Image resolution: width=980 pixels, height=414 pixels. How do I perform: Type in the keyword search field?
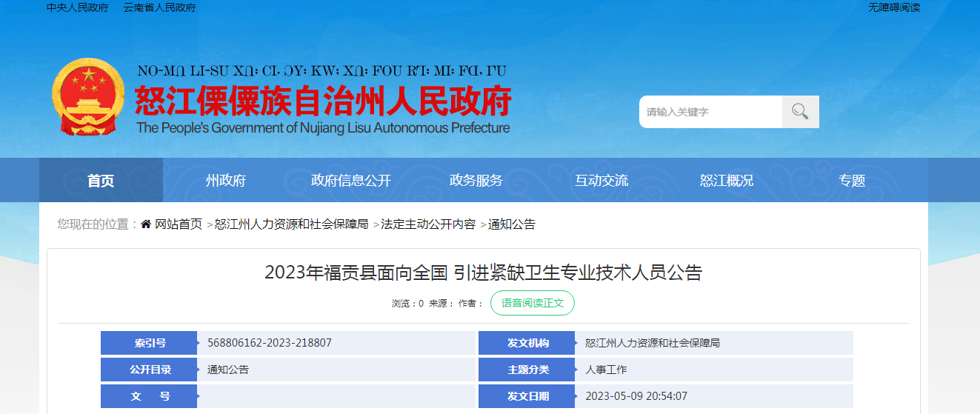(x=711, y=112)
